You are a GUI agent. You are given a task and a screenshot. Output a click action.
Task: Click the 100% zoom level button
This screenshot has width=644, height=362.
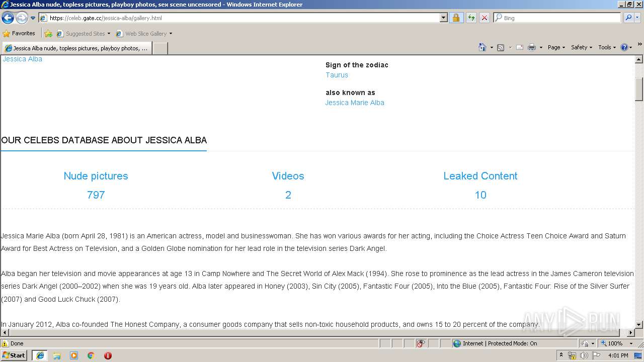coord(612,343)
